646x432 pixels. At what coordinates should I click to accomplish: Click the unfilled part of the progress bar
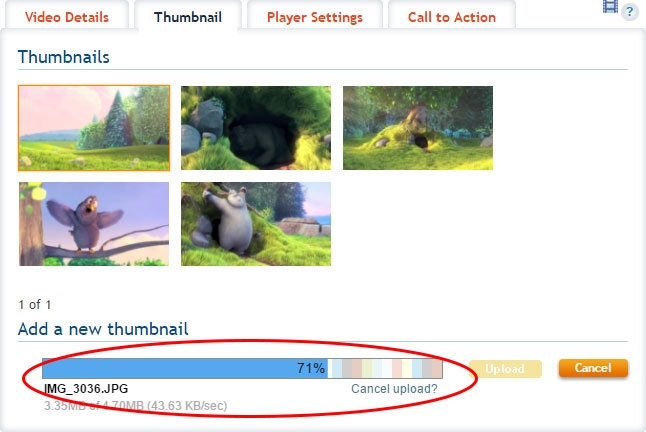[x=385, y=368]
